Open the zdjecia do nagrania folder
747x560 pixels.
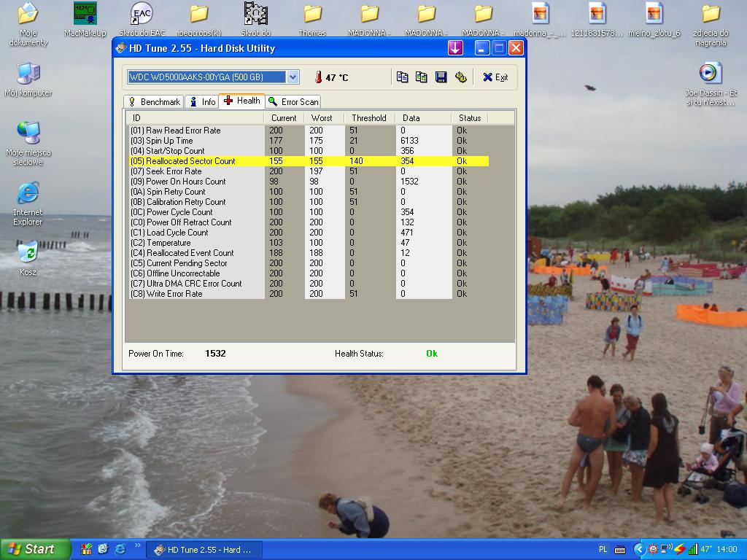pos(711,24)
